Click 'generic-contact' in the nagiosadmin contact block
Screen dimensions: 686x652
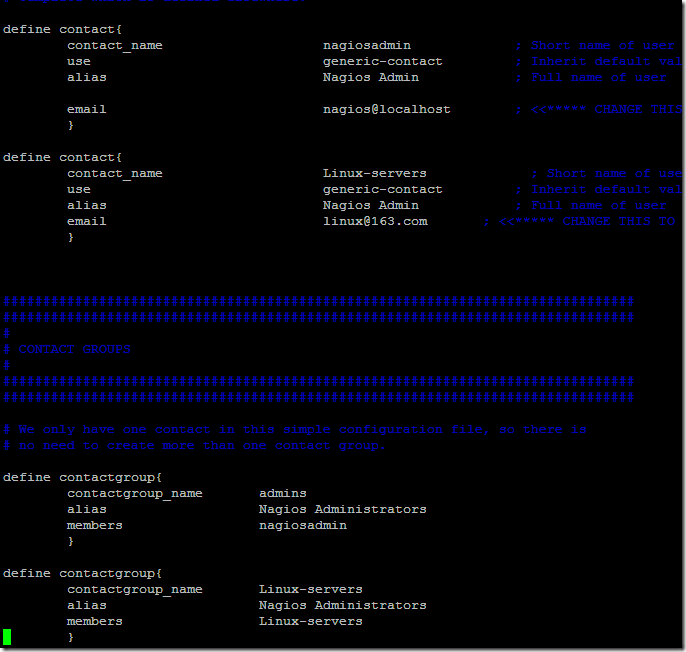click(382, 62)
